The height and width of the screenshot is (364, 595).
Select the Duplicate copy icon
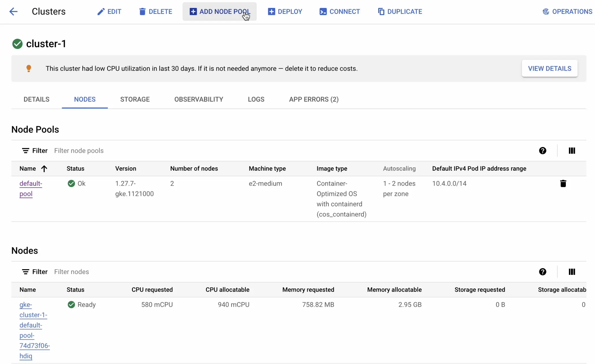click(381, 11)
